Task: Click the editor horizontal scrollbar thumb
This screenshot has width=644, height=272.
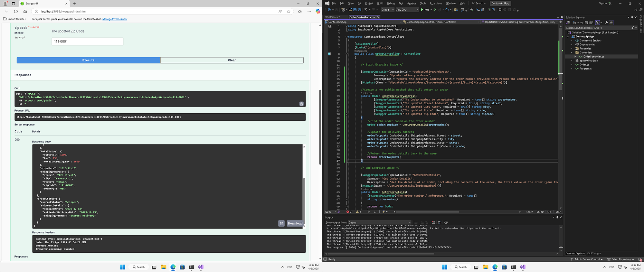Action: (x=427, y=212)
